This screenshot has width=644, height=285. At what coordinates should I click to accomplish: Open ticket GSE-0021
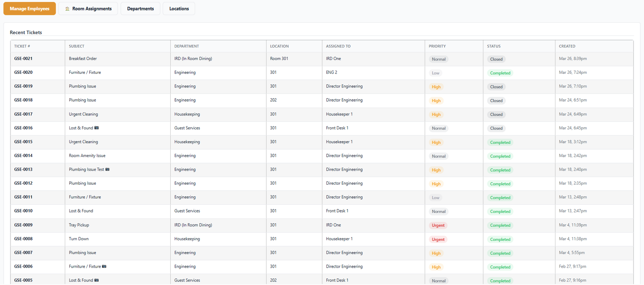point(23,59)
